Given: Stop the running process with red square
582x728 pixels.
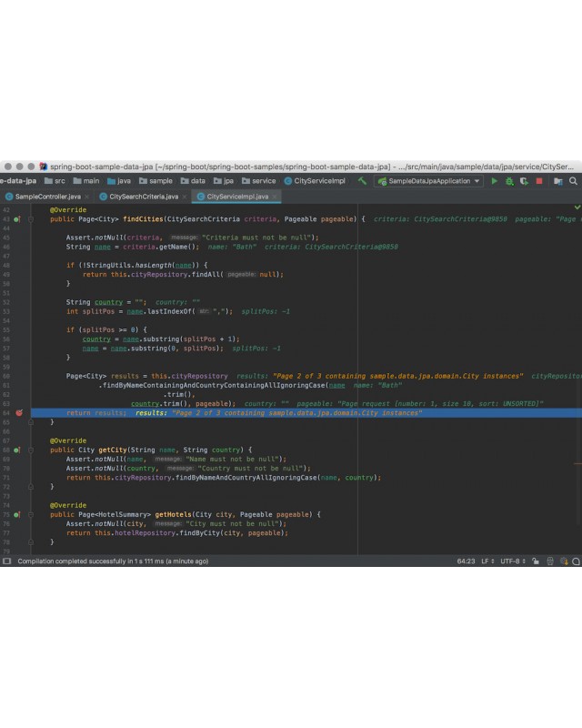Looking at the screenshot, I should (x=538, y=181).
